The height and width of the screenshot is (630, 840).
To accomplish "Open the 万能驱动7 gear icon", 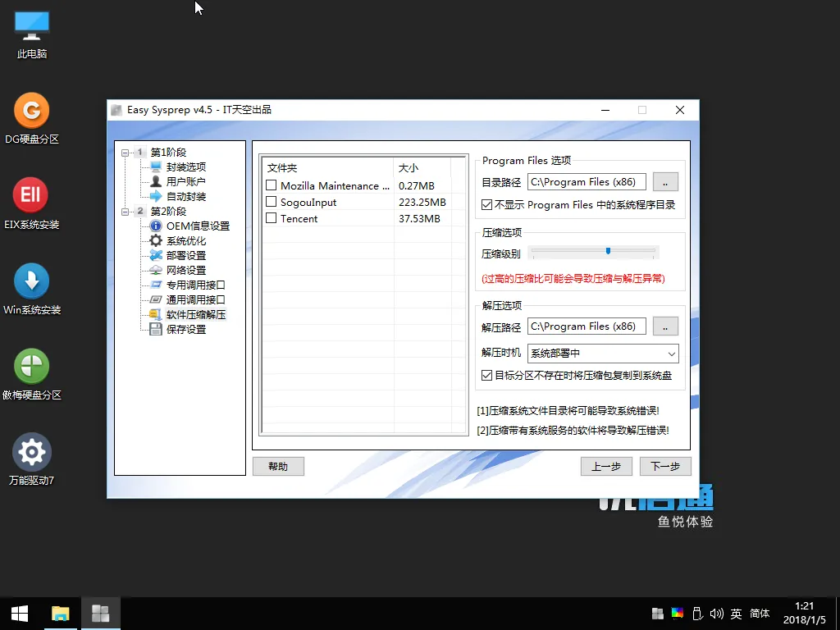I will [31, 452].
